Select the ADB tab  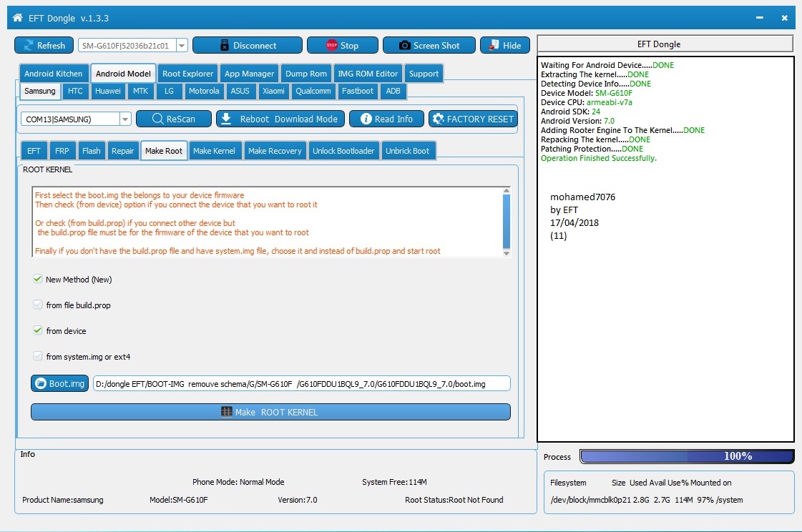click(393, 91)
